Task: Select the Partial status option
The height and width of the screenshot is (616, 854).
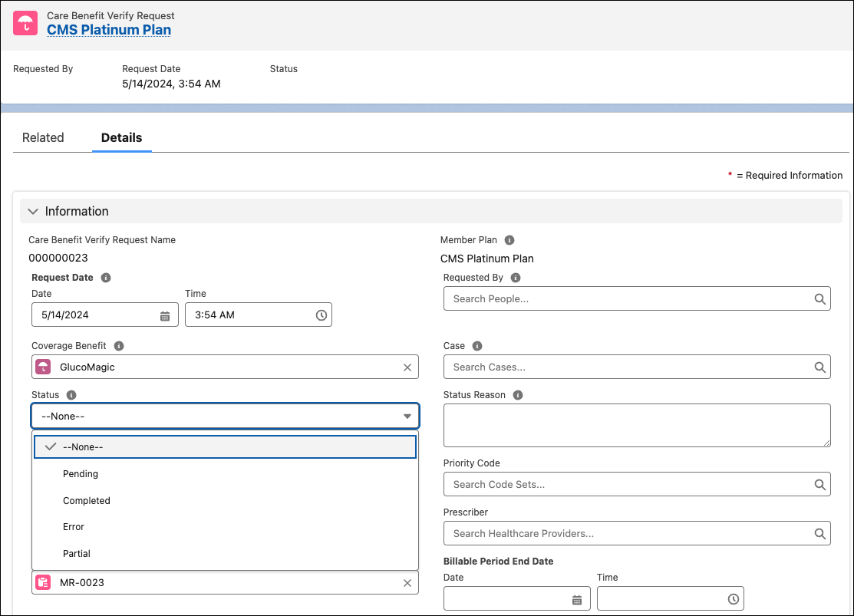Action: coord(77,554)
